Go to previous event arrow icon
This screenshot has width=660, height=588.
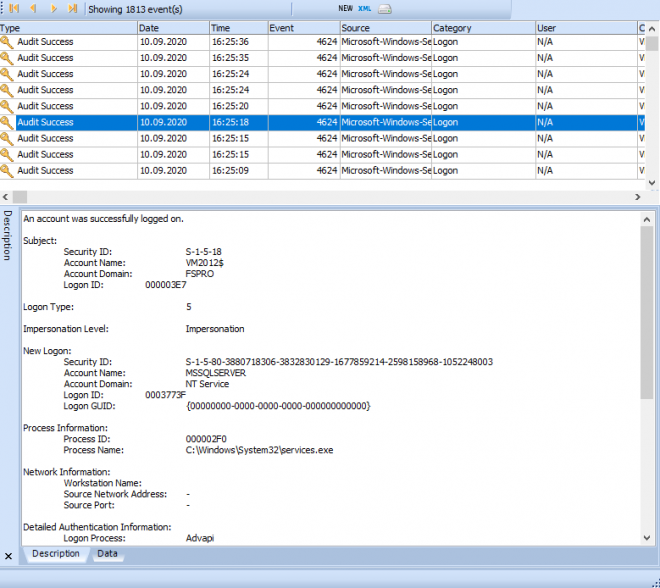point(33,8)
